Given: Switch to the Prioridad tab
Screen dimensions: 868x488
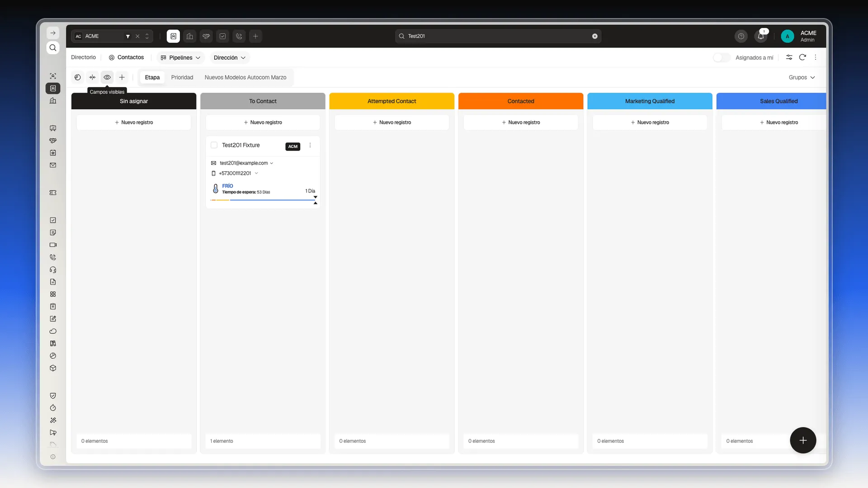Looking at the screenshot, I should (182, 77).
